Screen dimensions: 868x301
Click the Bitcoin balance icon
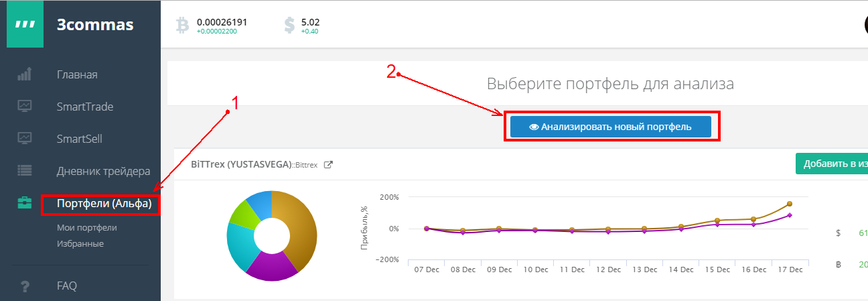tap(182, 25)
